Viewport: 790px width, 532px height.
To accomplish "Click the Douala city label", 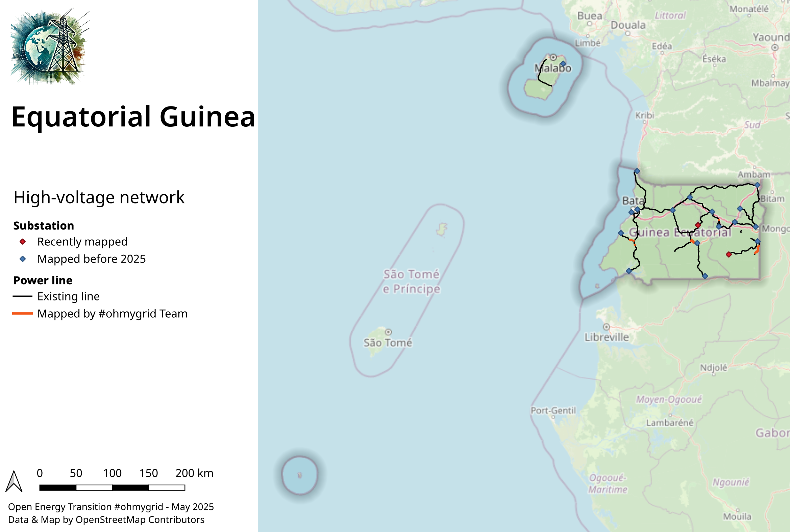I will click(628, 25).
